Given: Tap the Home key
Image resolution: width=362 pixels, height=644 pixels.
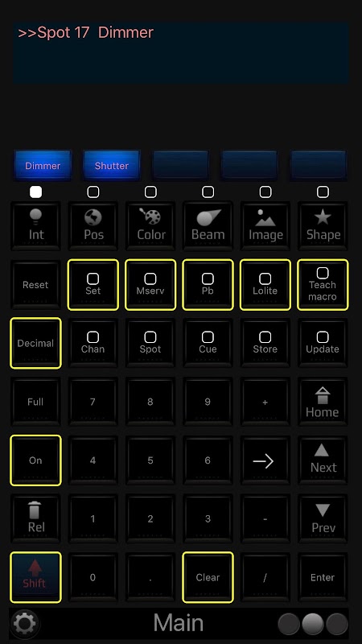Looking at the screenshot, I should coord(323,402).
